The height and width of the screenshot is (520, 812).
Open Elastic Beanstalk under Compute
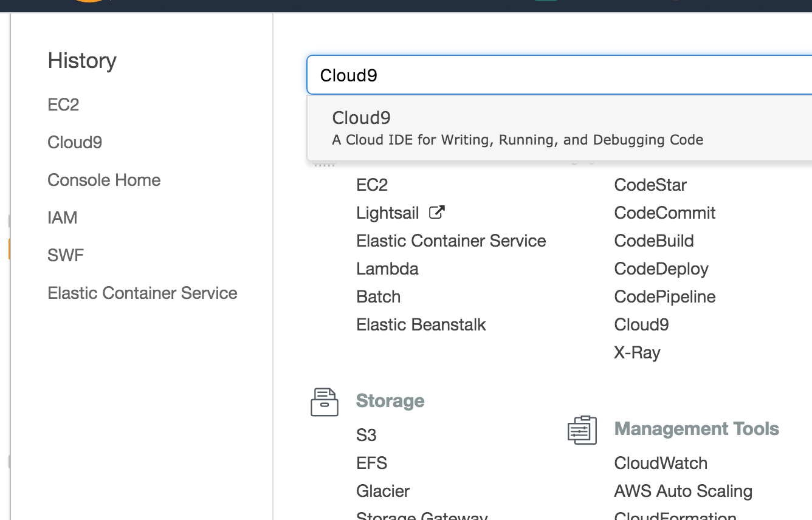pyautogui.click(x=421, y=324)
